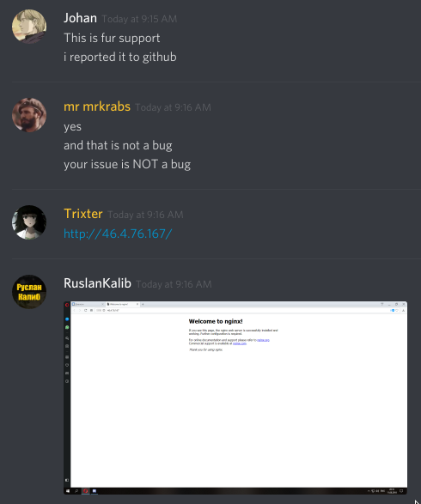
Task: Click mr mrkrabs' bearded avatar
Action: tap(29, 115)
